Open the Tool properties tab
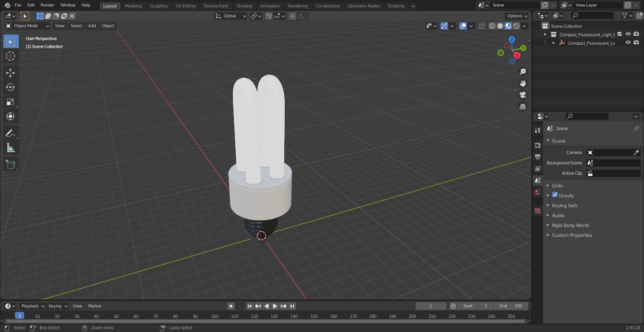Image resolution: width=644 pixels, height=332 pixels. pyautogui.click(x=537, y=130)
